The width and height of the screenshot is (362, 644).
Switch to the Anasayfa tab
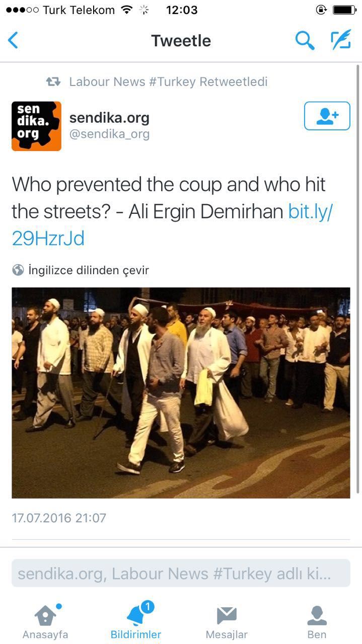pyautogui.click(x=45, y=621)
